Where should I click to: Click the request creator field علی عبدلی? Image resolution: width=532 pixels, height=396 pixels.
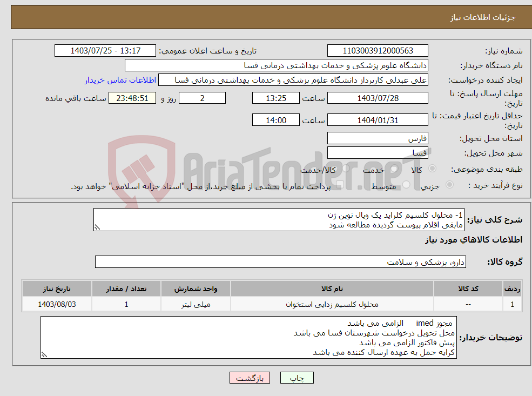293,80
